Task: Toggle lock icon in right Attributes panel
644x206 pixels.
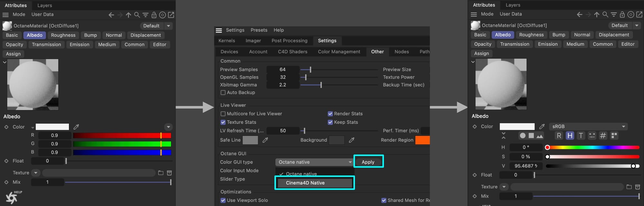Action: [622, 14]
